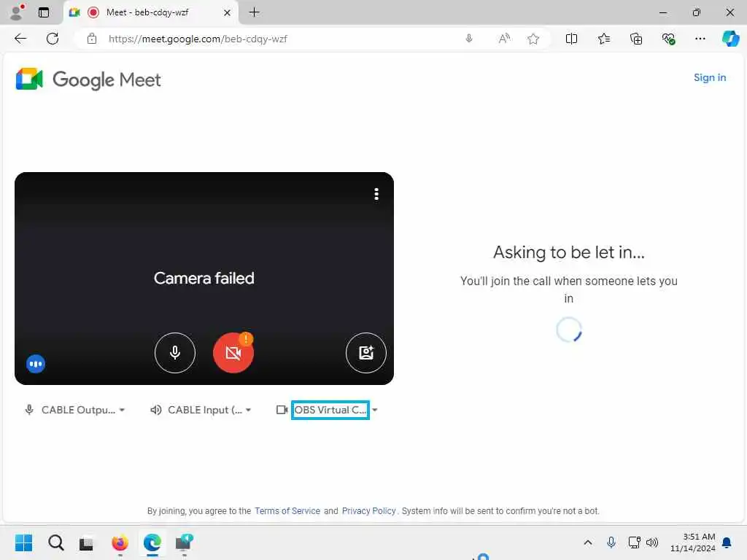The height and width of the screenshot is (560, 747).
Task: Open the Favorites list
Action: click(x=603, y=39)
